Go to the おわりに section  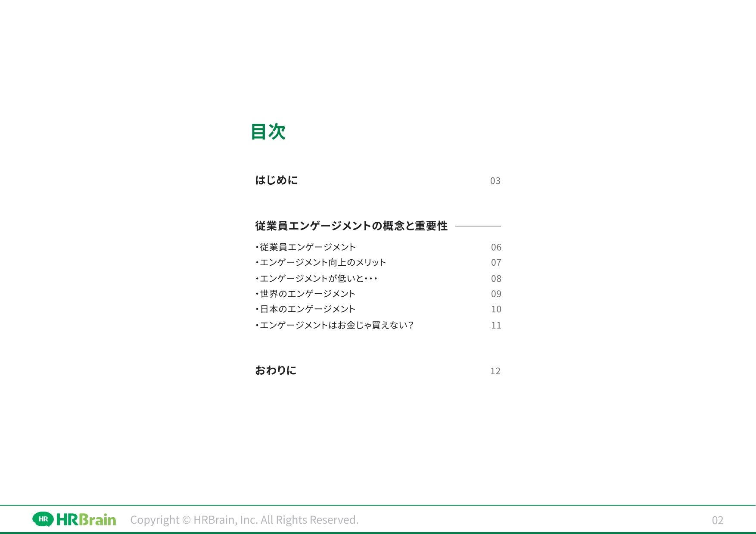(x=276, y=370)
